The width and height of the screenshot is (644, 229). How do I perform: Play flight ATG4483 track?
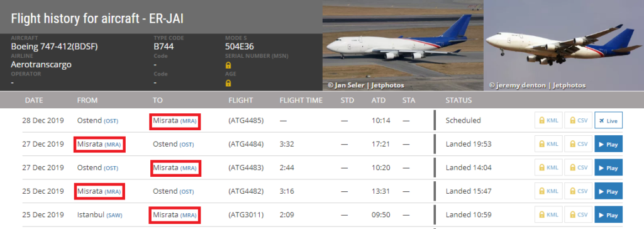click(x=608, y=168)
